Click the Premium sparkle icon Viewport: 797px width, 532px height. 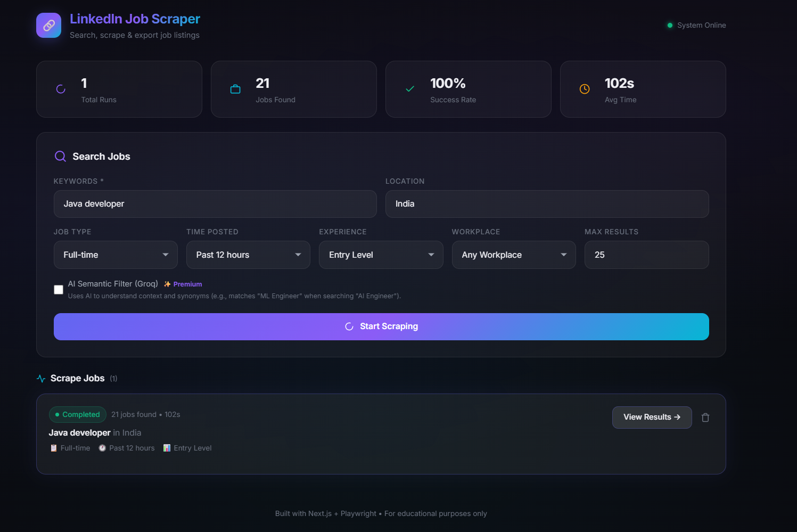[x=167, y=284]
